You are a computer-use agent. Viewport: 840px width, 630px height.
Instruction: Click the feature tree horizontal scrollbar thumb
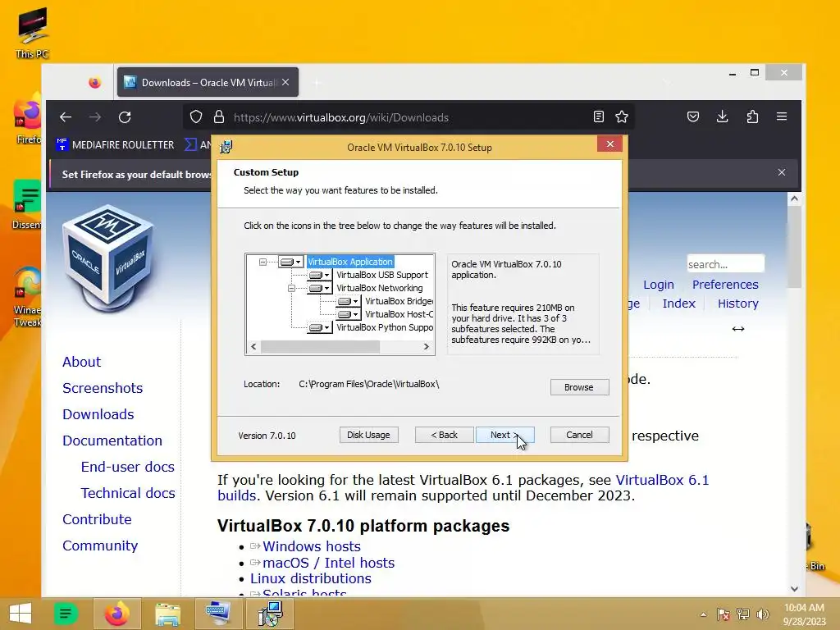[x=321, y=347]
